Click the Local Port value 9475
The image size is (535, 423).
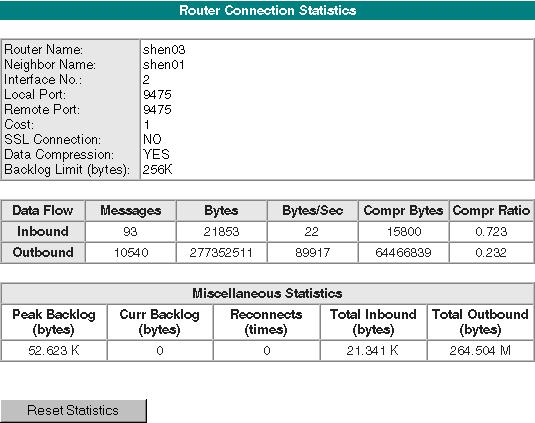click(157, 94)
